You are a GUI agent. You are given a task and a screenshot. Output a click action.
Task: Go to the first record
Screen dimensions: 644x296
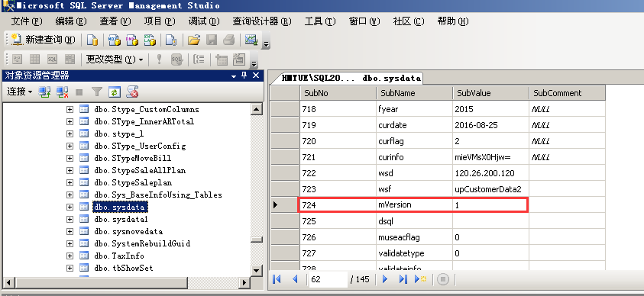[277, 279]
